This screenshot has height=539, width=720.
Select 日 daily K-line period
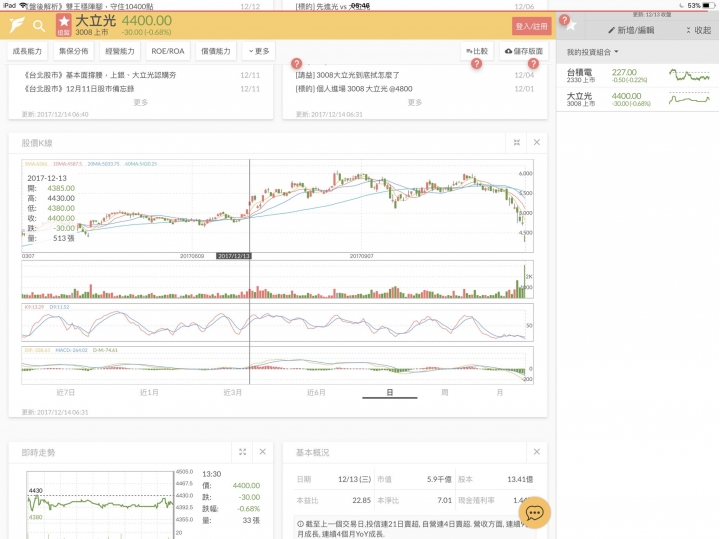click(x=389, y=392)
